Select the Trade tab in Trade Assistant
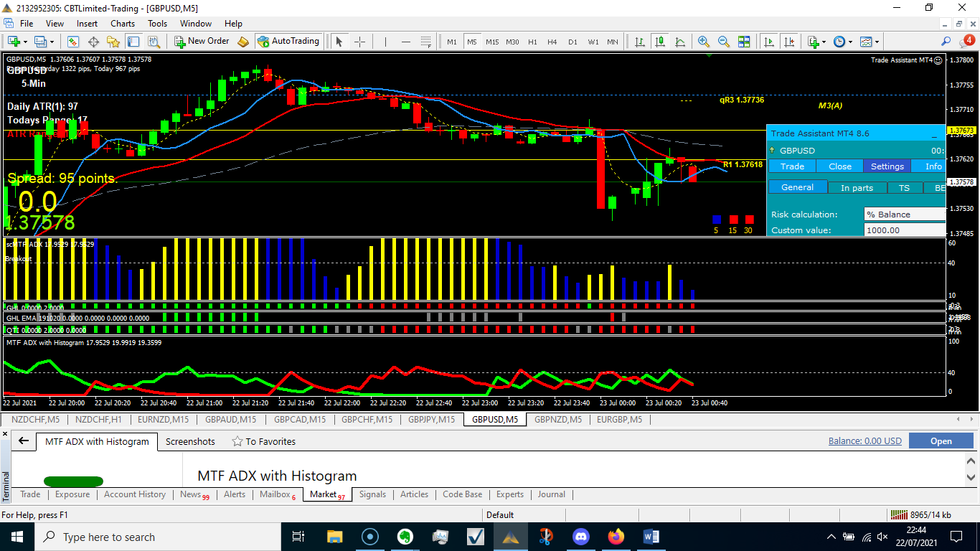Screen dimensions: 980x551 click(x=792, y=166)
